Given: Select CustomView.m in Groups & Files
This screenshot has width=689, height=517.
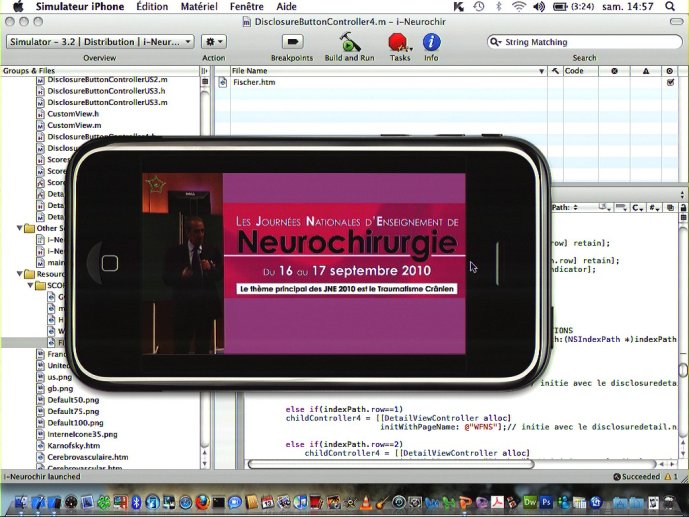Looking at the screenshot, I should point(74,125).
